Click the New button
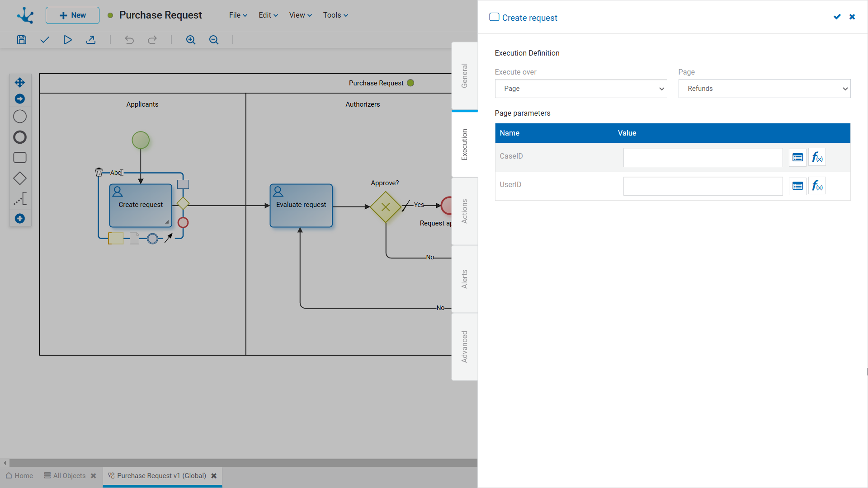 (72, 15)
